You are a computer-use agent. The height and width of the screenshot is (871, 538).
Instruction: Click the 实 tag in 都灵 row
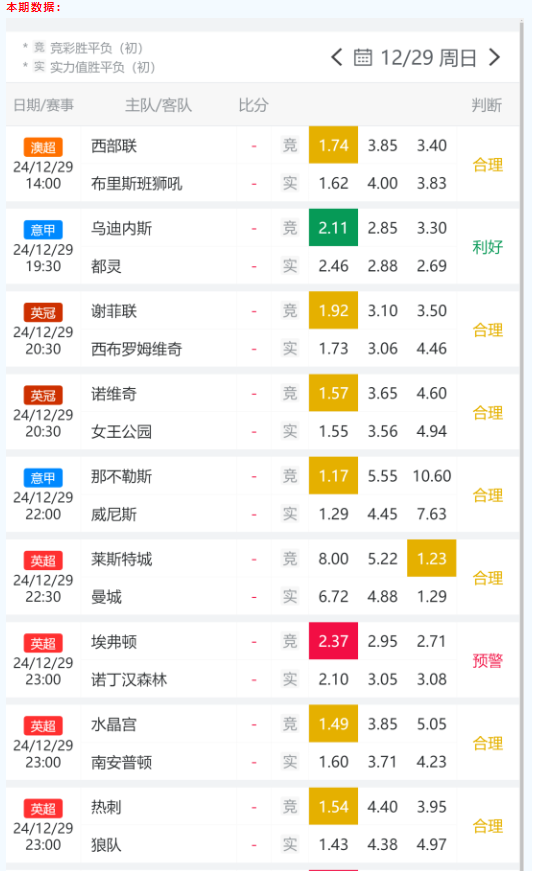coord(290,266)
